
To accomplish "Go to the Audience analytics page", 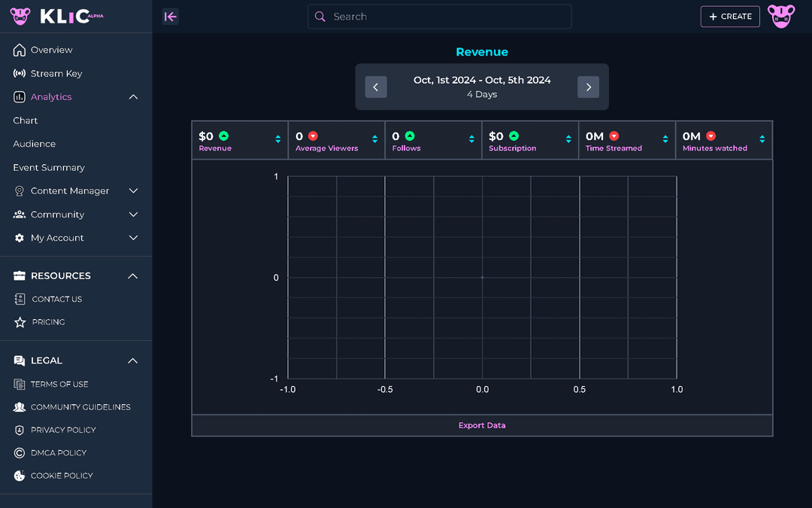I will [x=35, y=144].
